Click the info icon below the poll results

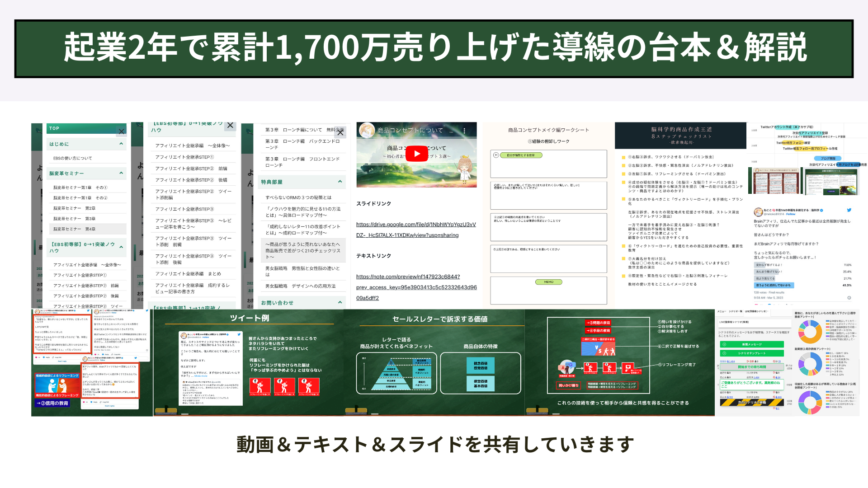click(849, 298)
